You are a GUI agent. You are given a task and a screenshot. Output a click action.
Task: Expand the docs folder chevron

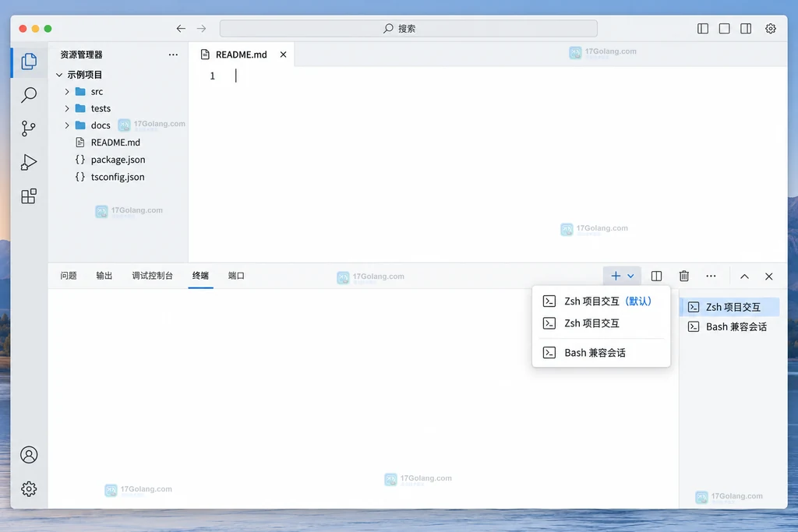pyautogui.click(x=67, y=125)
